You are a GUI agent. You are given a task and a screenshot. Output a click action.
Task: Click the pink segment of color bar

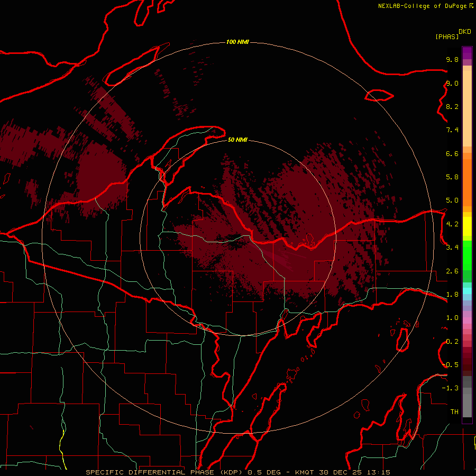point(467,321)
